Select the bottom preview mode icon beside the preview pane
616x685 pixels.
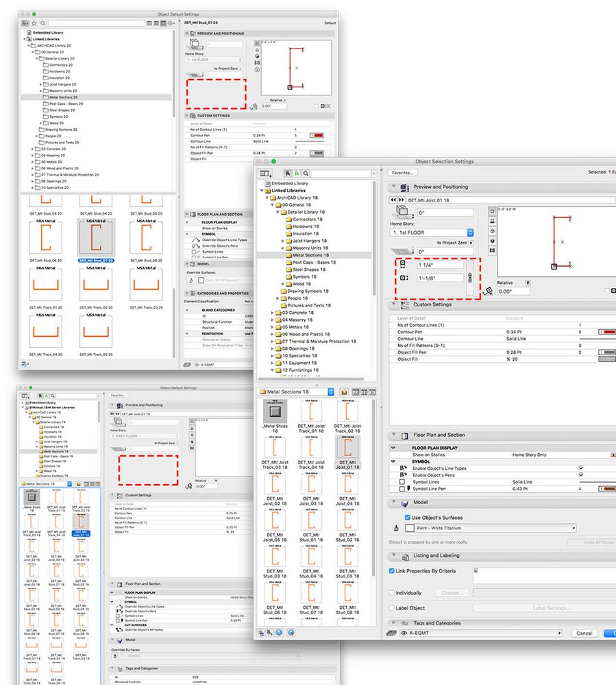coord(492,250)
